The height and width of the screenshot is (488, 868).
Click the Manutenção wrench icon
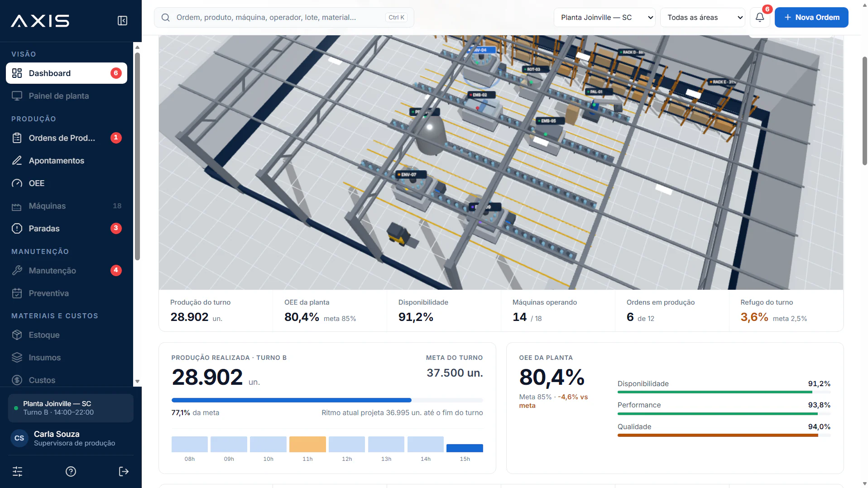coord(17,271)
